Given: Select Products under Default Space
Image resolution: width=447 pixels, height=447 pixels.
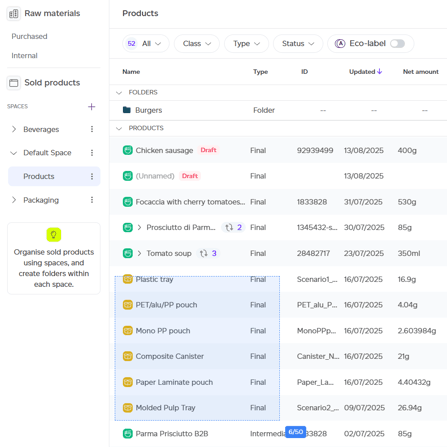Looking at the screenshot, I should click(54, 176).
